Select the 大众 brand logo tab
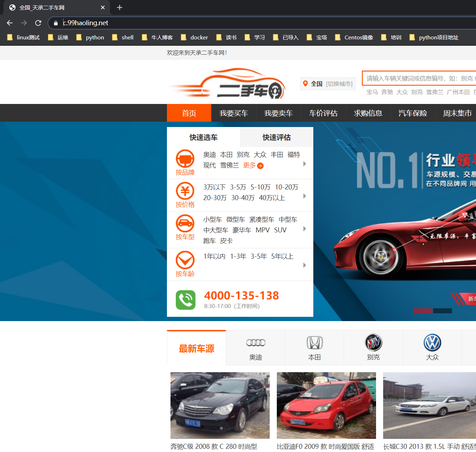476x452 pixels. pos(432,348)
